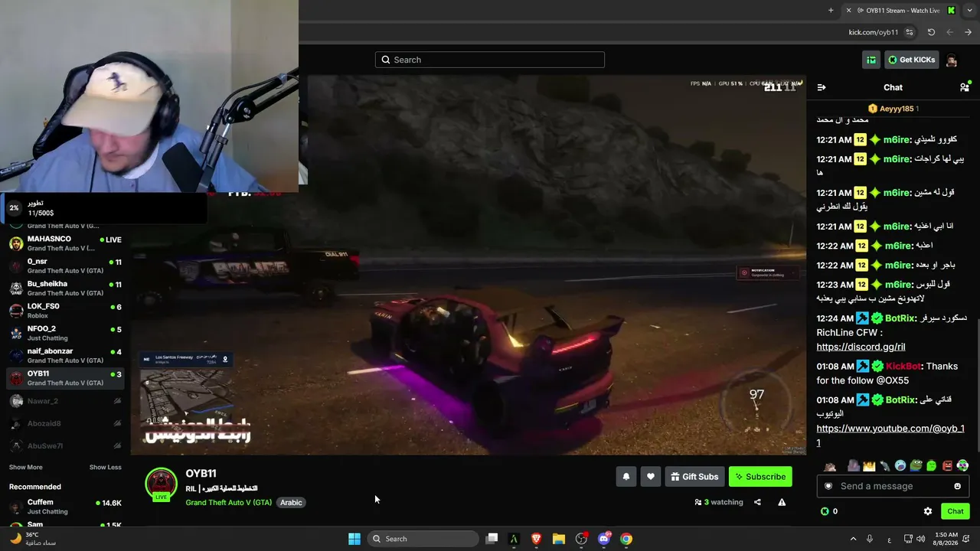Click the 'Recommended' sidebar heading

point(35,487)
